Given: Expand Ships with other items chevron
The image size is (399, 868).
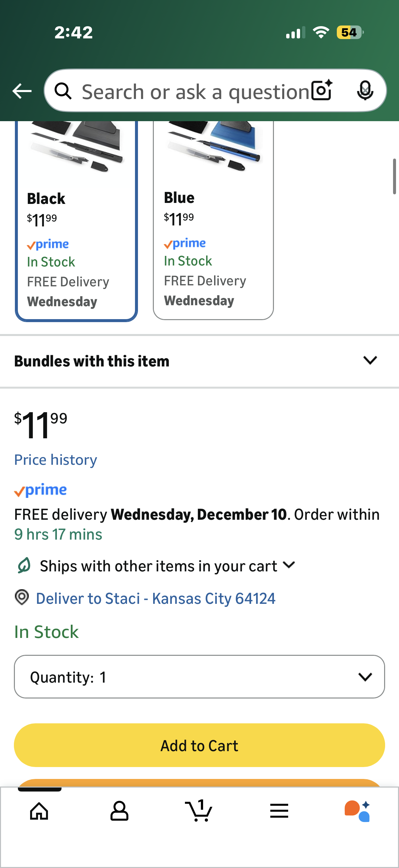Looking at the screenshot, I should [x=289, y=565].
